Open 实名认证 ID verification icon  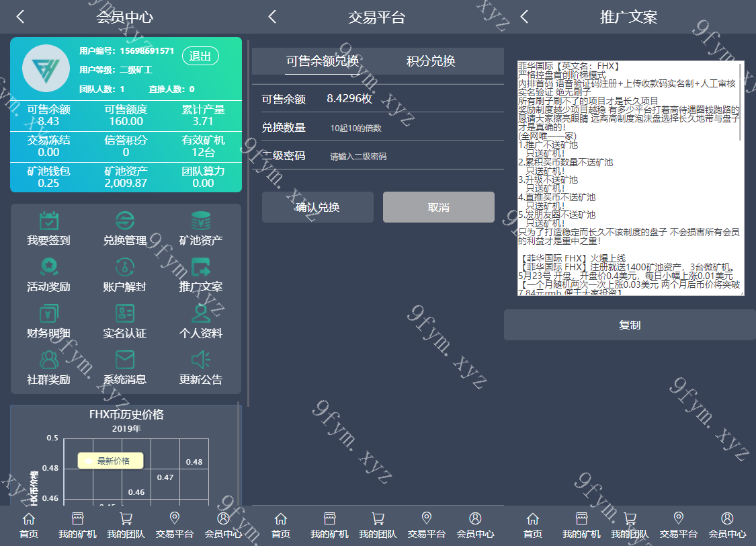point(125,313)
